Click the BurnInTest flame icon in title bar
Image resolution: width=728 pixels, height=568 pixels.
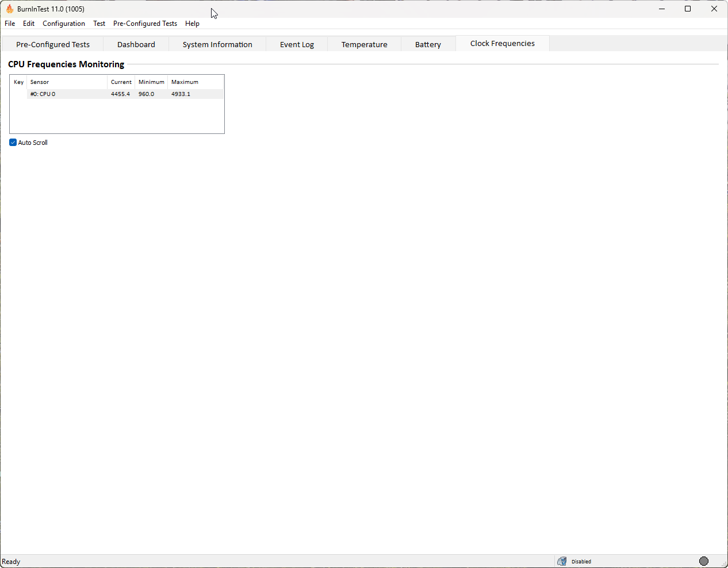click(10, 9)
